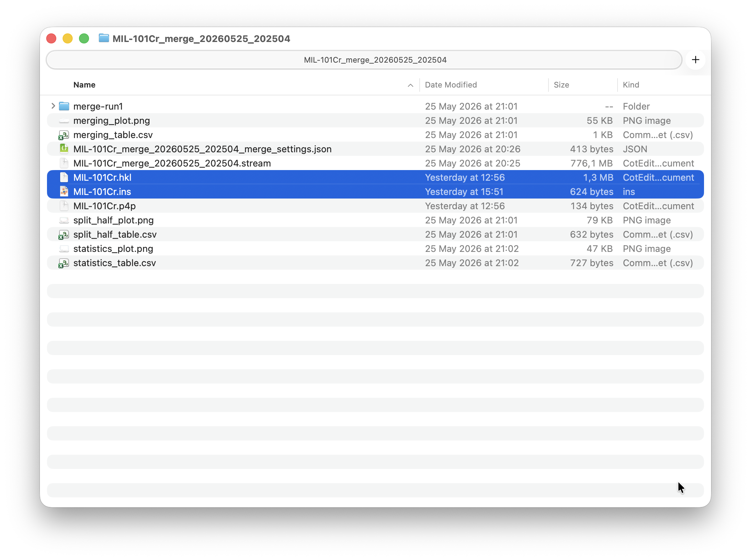The image size is (751, 560).
Task: Add a new tab with the plus button
Action: 695,60
